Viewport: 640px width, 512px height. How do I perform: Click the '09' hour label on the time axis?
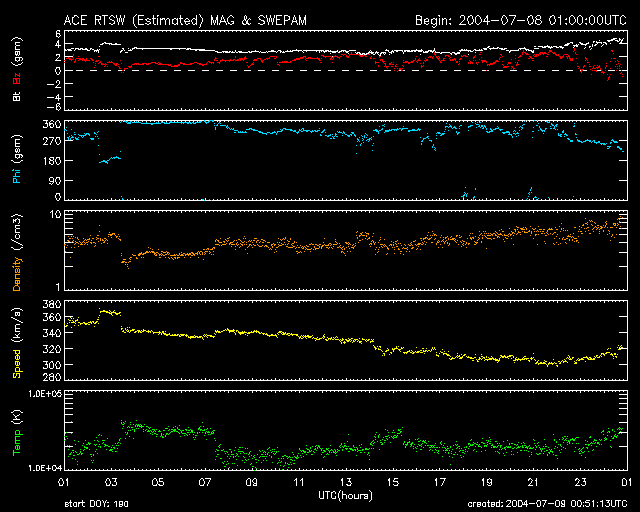point(252,483)
